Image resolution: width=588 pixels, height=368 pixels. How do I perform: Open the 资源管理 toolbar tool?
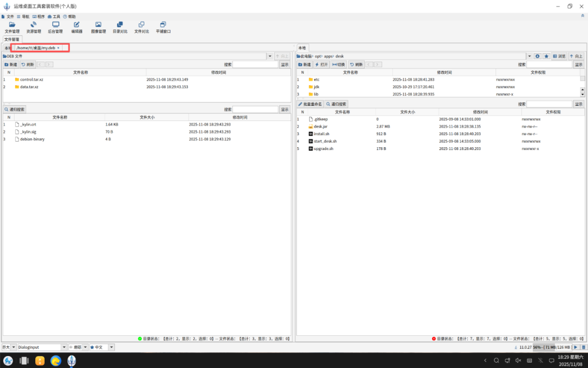tap(33, 27)
